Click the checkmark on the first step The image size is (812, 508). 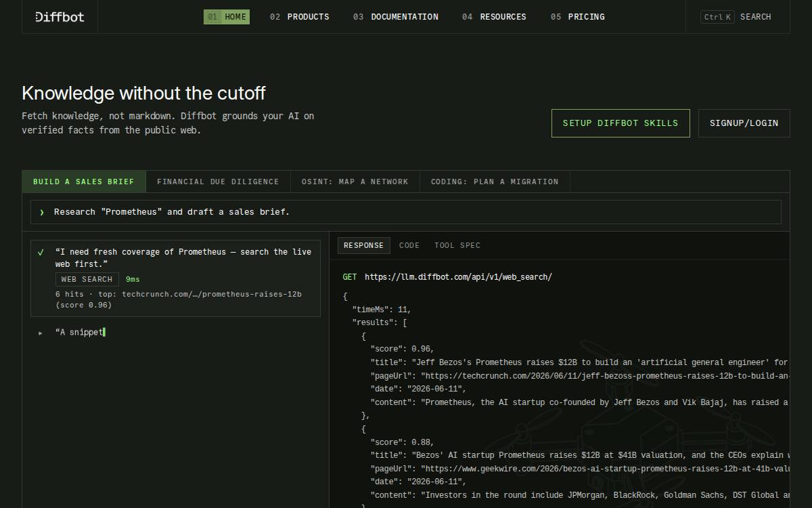click(41, 252)
